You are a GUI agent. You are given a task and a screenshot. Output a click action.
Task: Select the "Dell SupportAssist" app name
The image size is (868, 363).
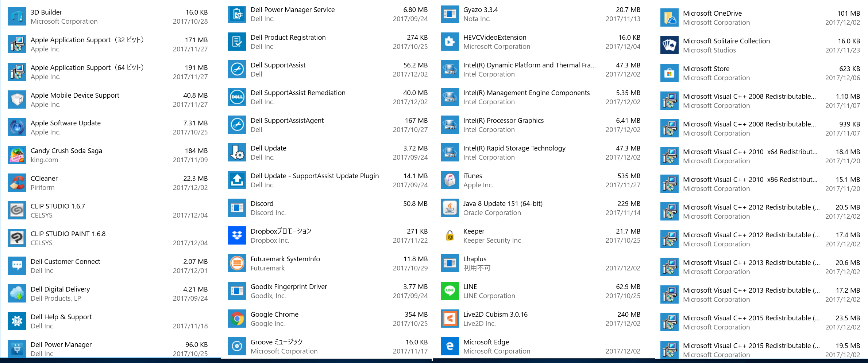(x=278, y=65)
